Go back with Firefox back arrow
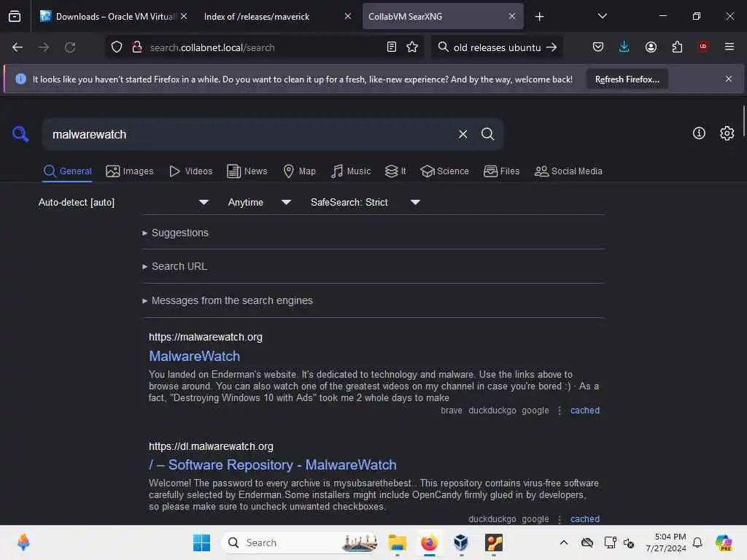 pyautogui.click(x=18, y=47)
